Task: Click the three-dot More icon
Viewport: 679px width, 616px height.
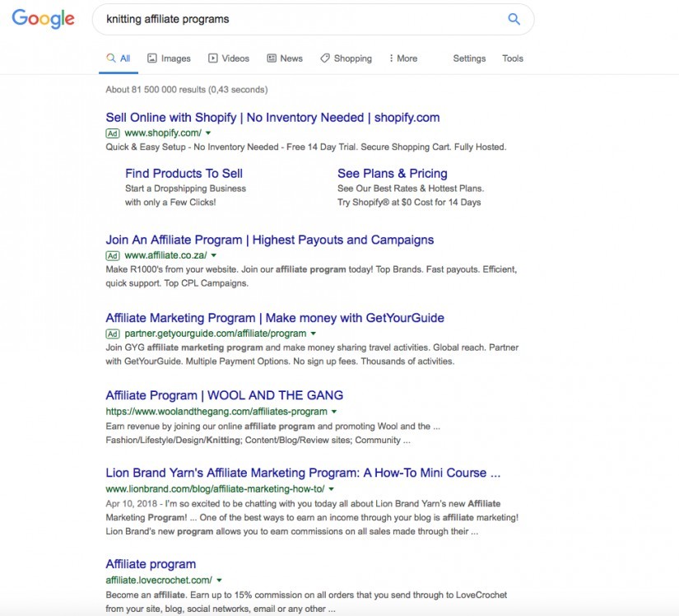Action: [391, 58]
